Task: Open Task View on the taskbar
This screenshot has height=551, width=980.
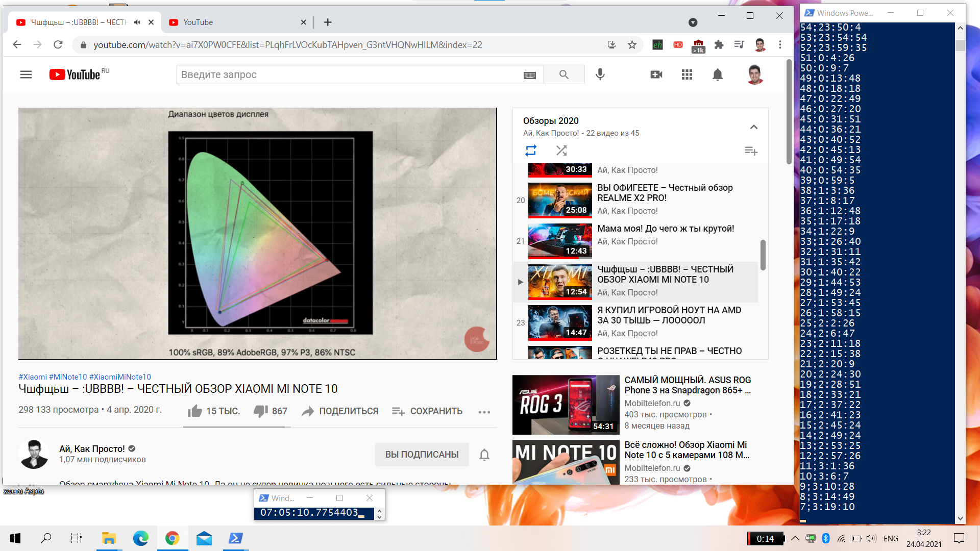Action: point(77,538)
